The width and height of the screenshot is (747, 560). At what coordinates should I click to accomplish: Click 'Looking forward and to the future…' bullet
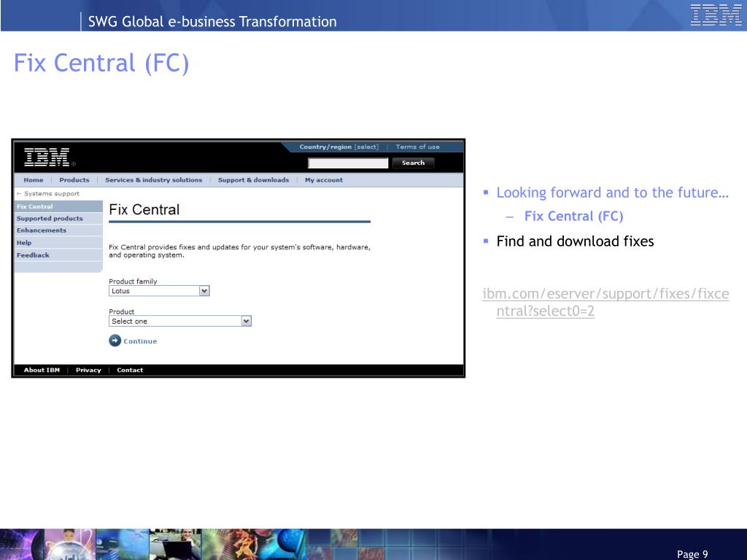(613, 192)
